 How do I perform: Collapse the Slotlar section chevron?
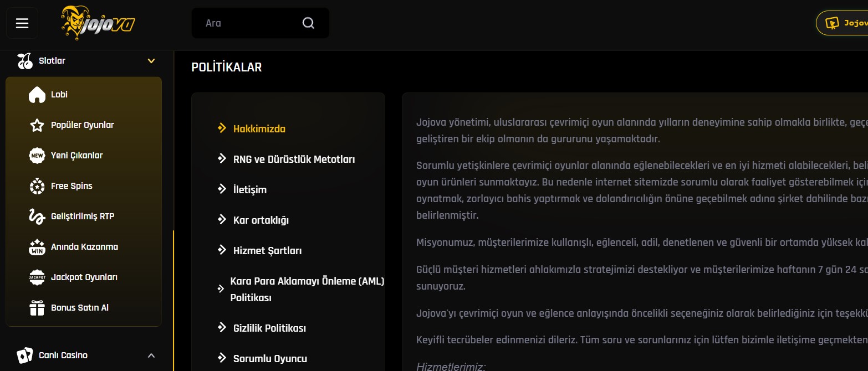151,61
